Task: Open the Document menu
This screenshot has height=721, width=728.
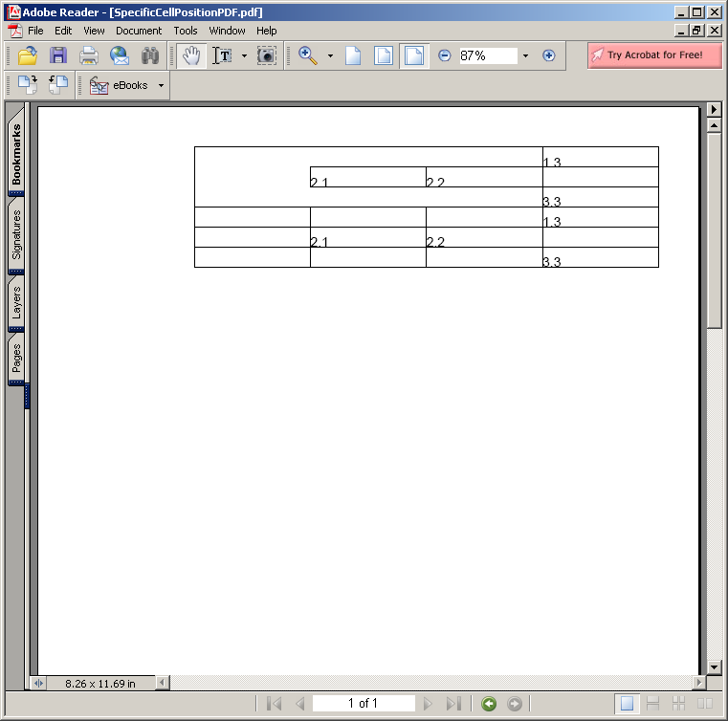Action: 139,31
